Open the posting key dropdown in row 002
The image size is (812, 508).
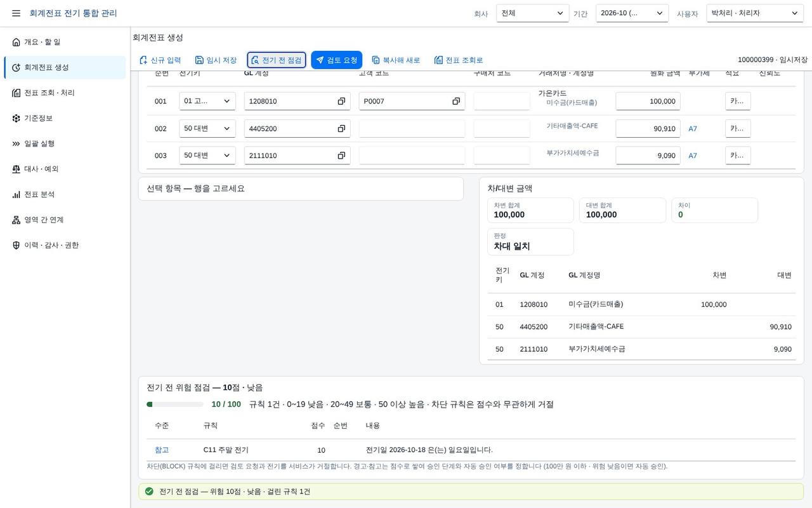pyautogui.click(x=207, y=129)
